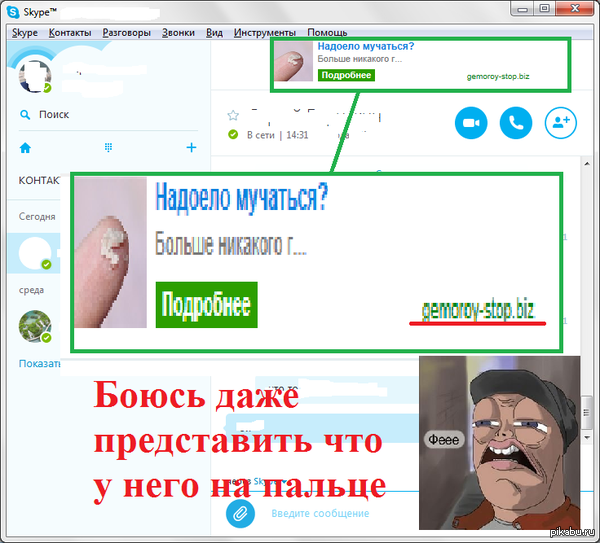Start a video call with the contact
600x543 pixels.
tap(470, 123)
